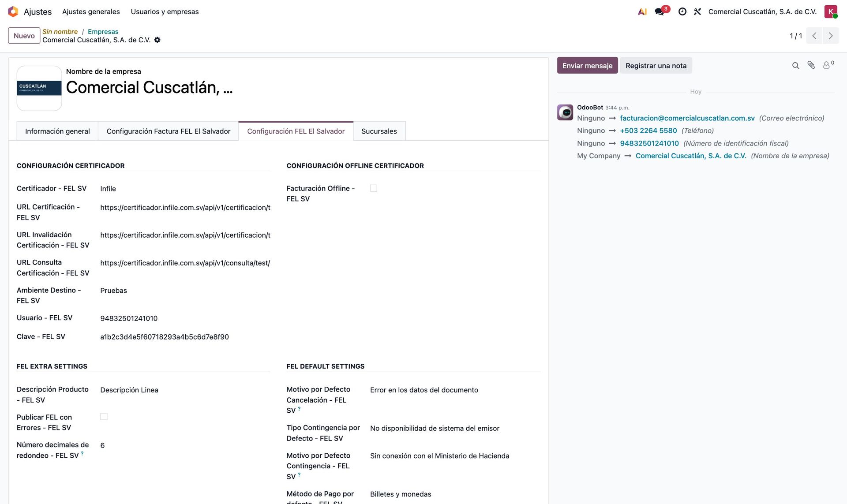Open Usuarios y empresas menu
This screenshot has width=847, height=504.
click(x=165, y=11)
